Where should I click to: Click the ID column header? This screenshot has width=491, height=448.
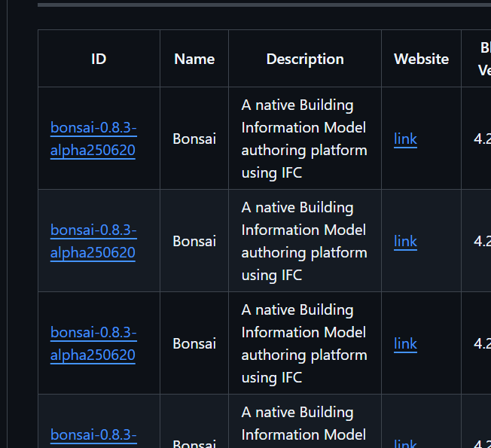click(x=99, y=59)
